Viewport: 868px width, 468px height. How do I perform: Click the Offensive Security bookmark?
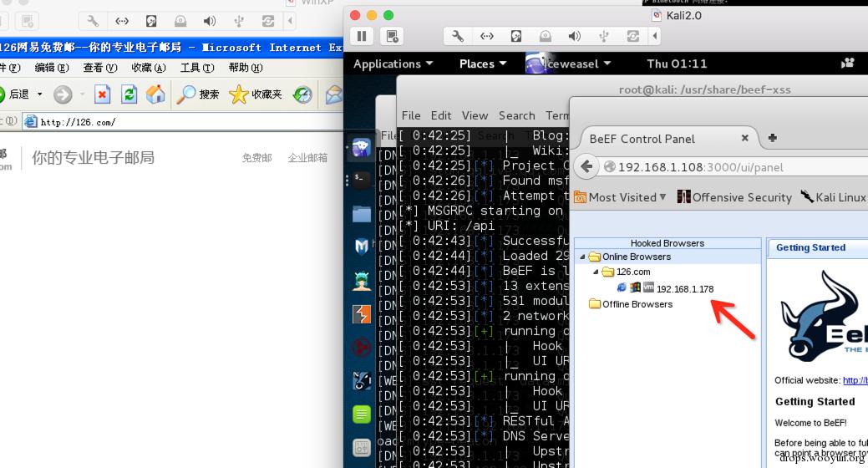[x=733, y=197]
